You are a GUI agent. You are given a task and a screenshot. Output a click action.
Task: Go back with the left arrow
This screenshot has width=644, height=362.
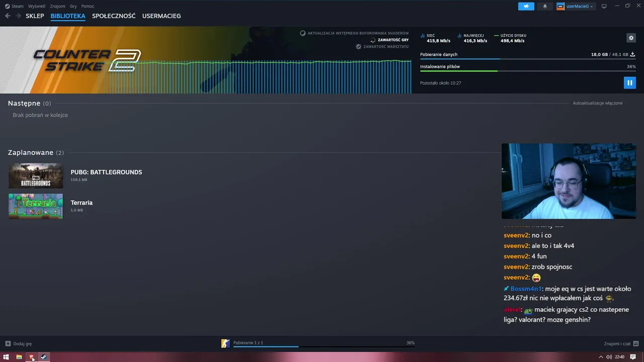[x=8, y=16]
